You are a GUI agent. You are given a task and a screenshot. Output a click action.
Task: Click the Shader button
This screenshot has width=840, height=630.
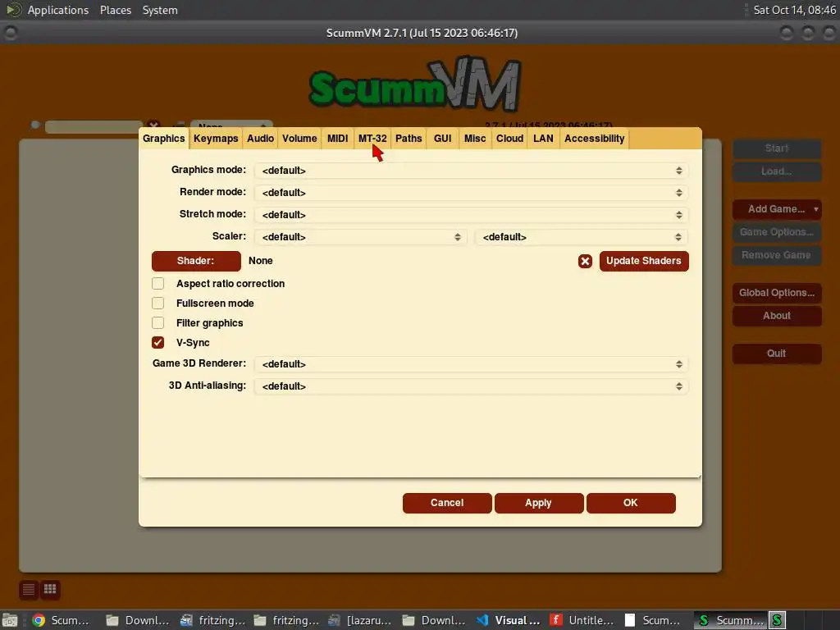pyautogui.click(x=196, y=261)
